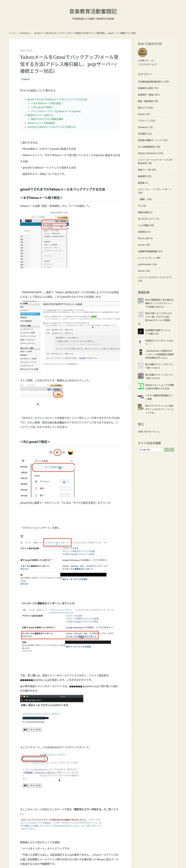Open the 2021-11-12 date link
This screenshot has height=868, width=186.
[x=26, y=50]
